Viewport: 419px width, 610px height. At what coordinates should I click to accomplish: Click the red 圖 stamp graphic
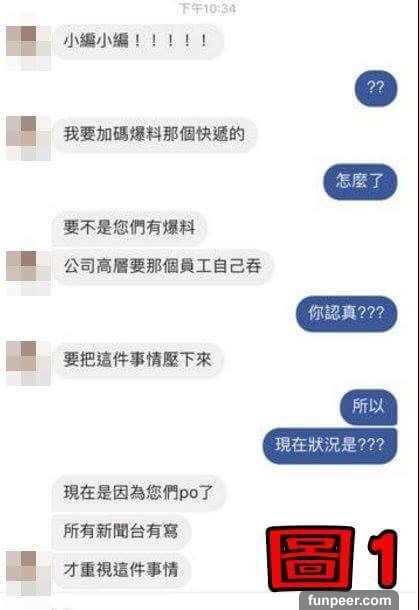pos(310,558)
